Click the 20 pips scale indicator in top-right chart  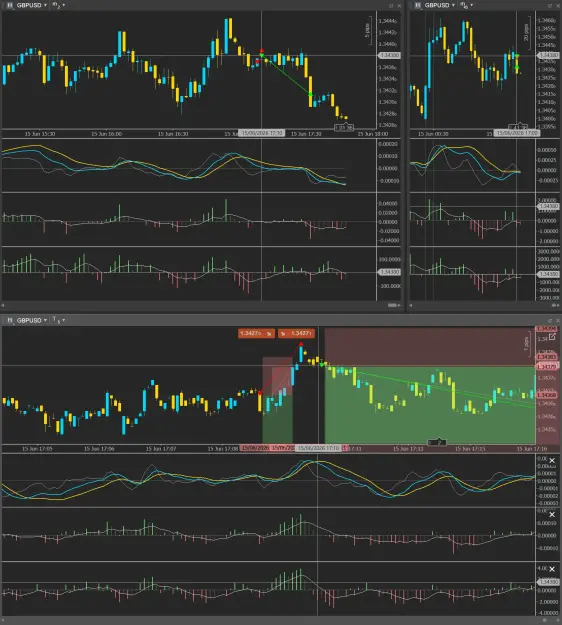click(x=526, y=32)
